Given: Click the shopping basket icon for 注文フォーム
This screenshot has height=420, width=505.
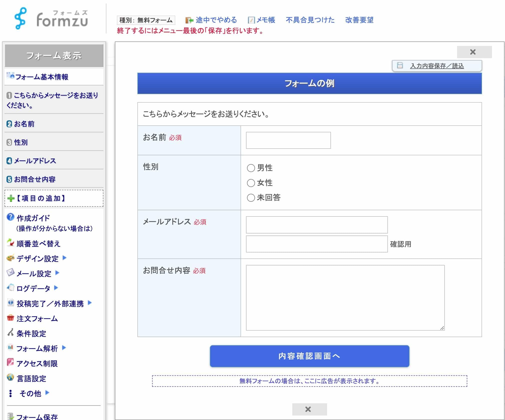Looking at the screenshot, I should coord(10,318).
